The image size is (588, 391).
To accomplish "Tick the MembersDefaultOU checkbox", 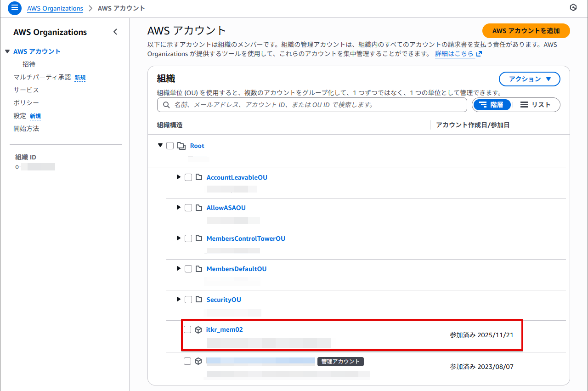I will tap(188, 269).
